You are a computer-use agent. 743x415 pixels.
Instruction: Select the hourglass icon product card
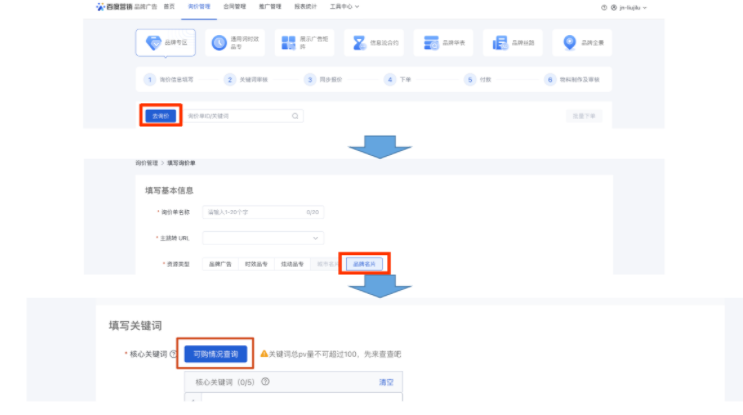click(374, 43)
